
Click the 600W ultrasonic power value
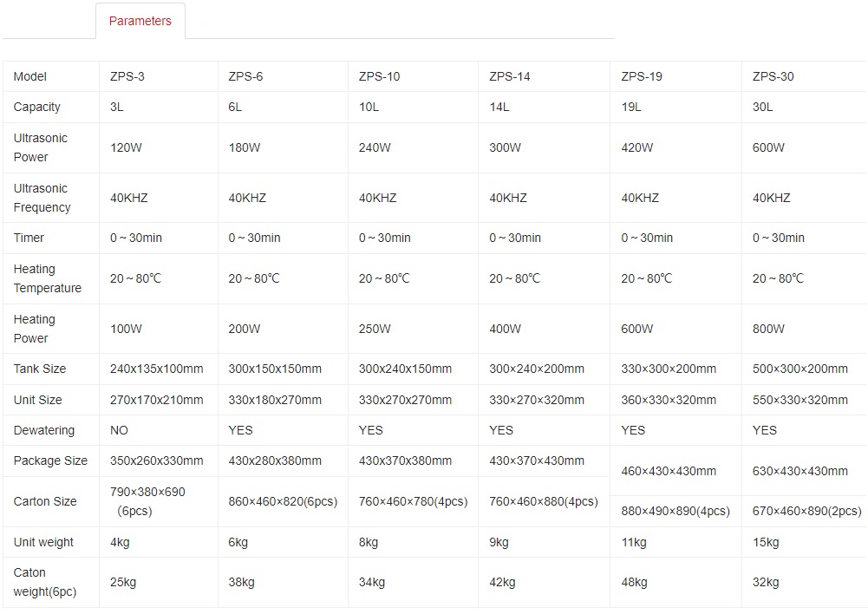pyautogui.click(x=768, y=147)
